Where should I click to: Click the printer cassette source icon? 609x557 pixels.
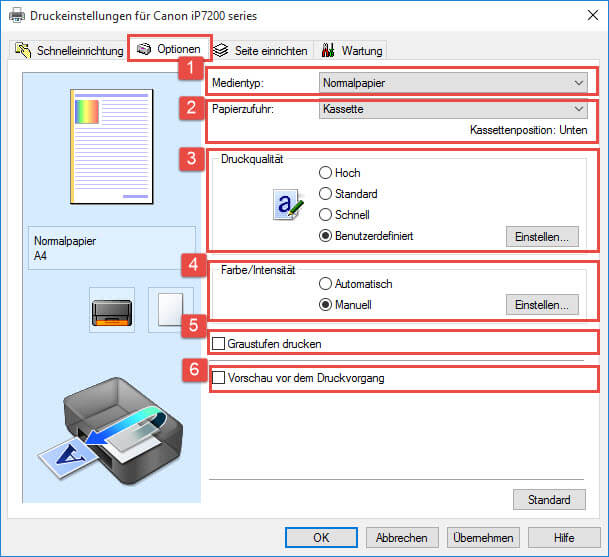tap(112, 310)
